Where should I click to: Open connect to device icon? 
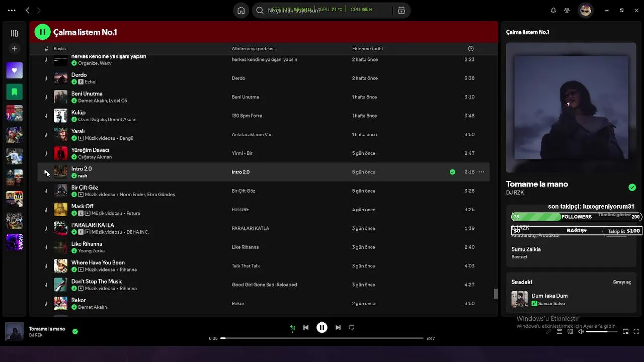pos(570,332)
